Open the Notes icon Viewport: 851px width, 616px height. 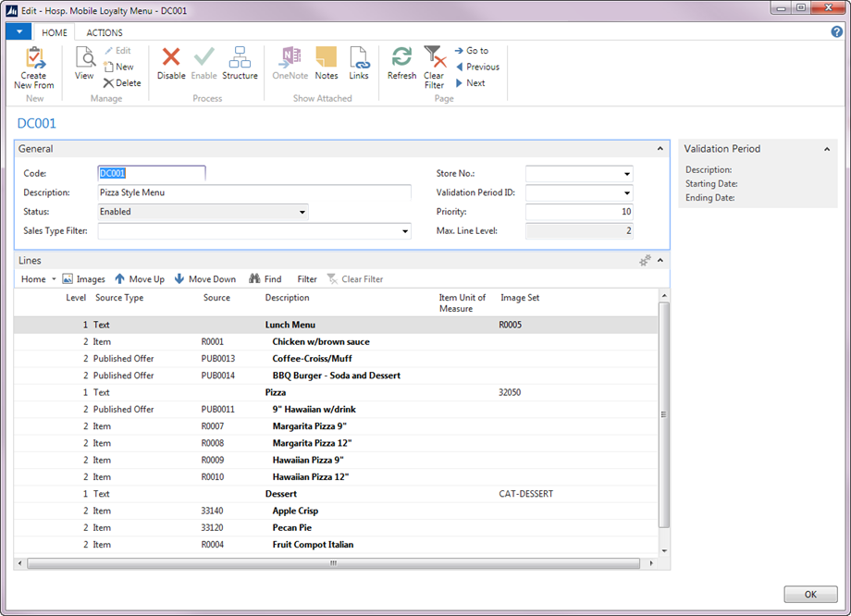[x=326, y=59]
